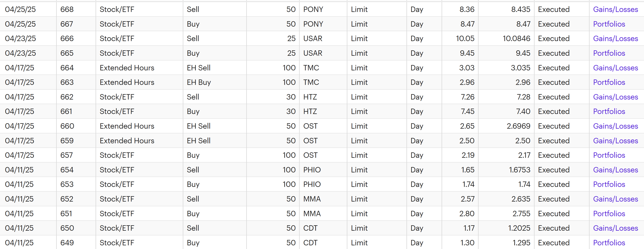View Gains/Losses for PHIO sell order 654

615,170
